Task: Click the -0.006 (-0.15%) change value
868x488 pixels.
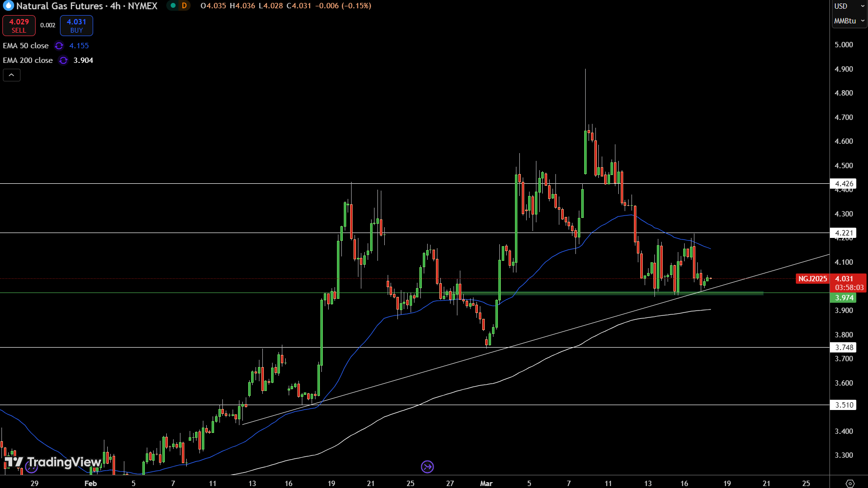Action: click(x=343, y=6)
